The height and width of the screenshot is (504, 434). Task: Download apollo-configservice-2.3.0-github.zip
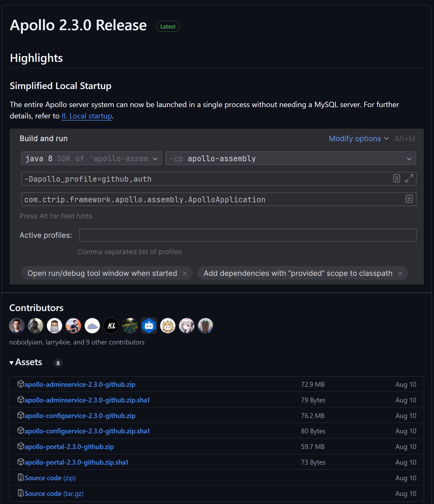pyautogui.click(x=80, y=416)
